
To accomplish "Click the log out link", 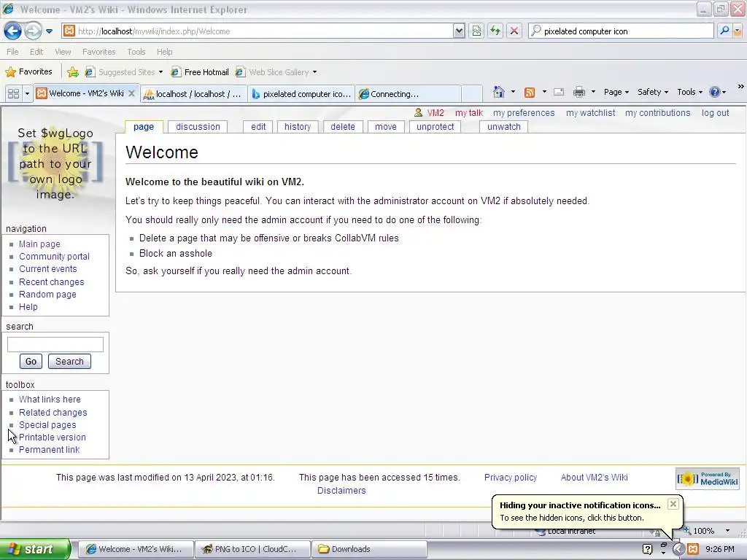I will [715, 113].
